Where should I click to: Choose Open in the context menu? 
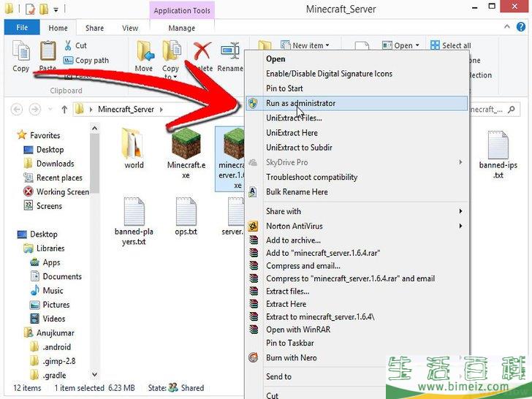click(x=357, y=59)
